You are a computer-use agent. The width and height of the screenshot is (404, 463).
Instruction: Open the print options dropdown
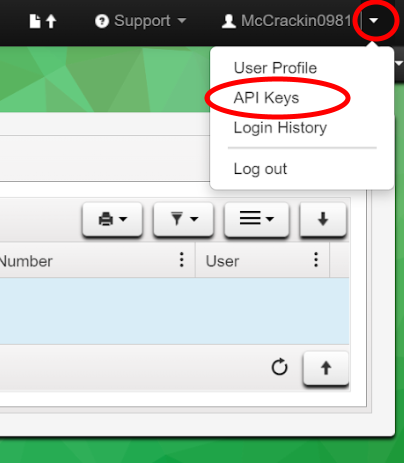[x=113, y=219]
